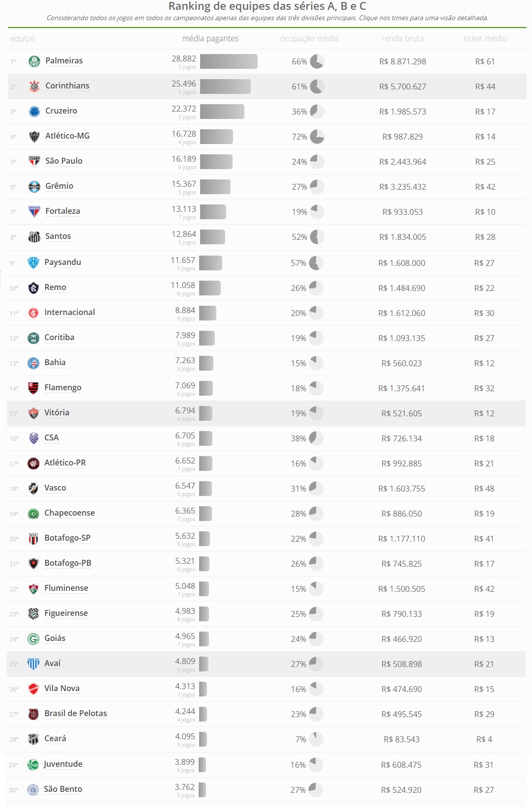Screen dimensions: 532x812
Task: Click Palmeiras attendance bar
Action: (229, 61)
